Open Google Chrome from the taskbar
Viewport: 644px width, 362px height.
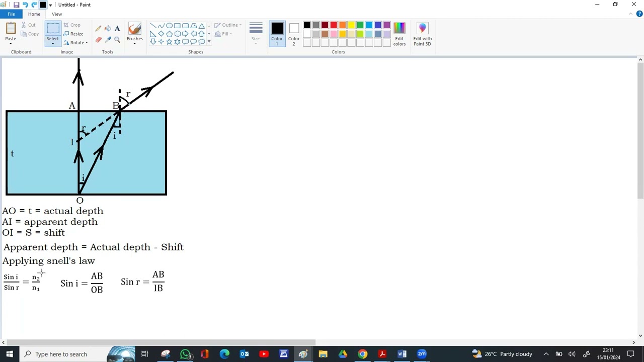coord(362,354)
